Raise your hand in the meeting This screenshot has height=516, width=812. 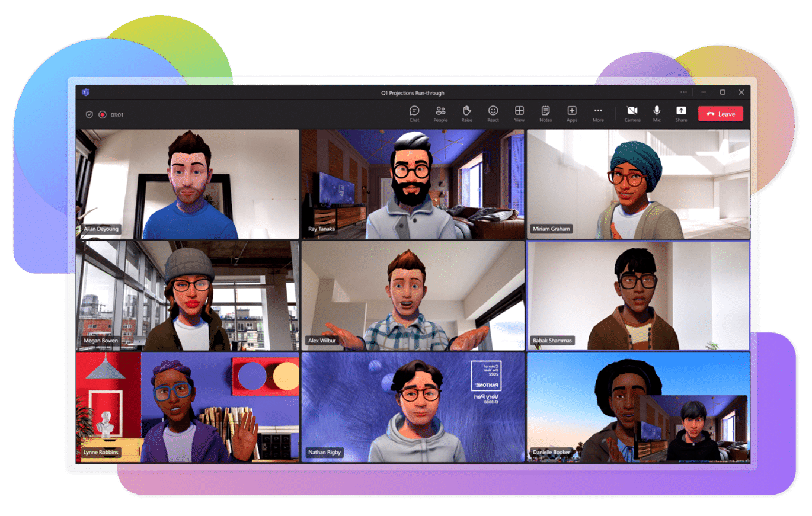click(x=467, y=112)
